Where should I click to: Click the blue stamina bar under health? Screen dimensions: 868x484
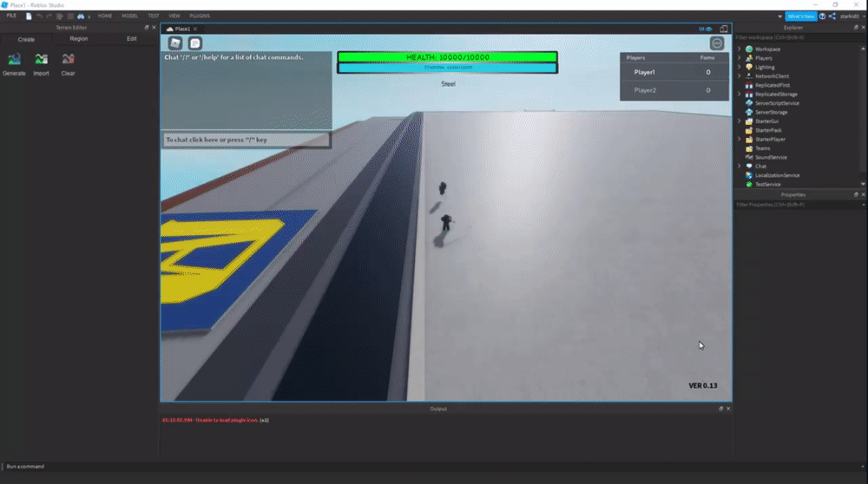pyautogui.click(x=447, y=68)
